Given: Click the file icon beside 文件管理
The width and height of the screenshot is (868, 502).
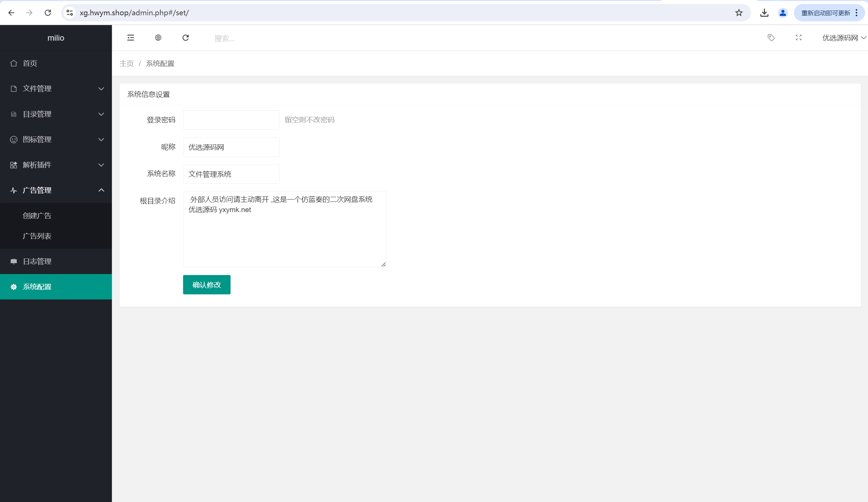Looking at the screenshot, I should click(14, 89).
